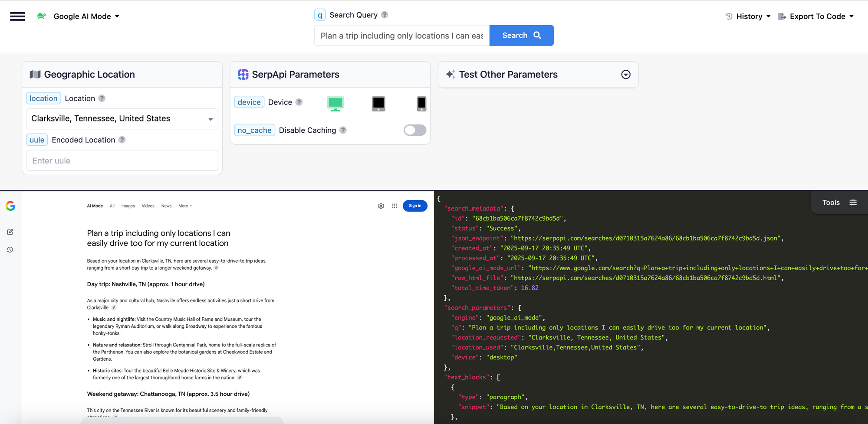Click the link icon after Historic sites bullet
This screenshot has height=424, width=868.
click(x=240, y=378)
